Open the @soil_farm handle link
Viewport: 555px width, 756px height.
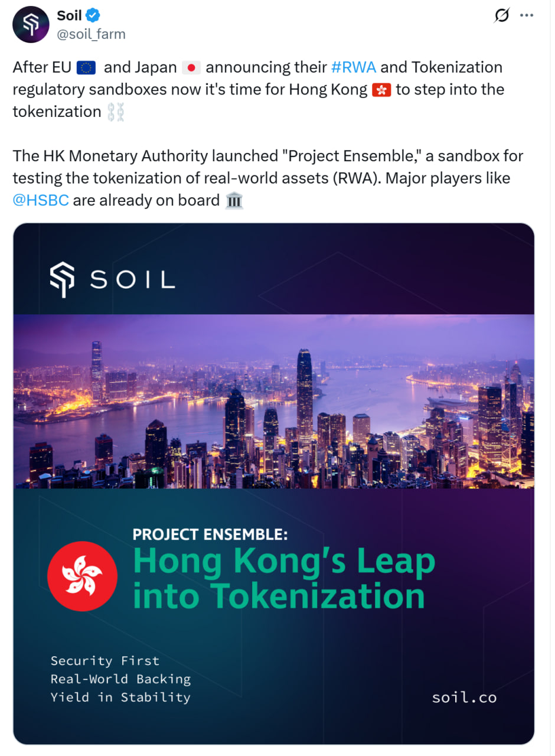pos(91,34)
